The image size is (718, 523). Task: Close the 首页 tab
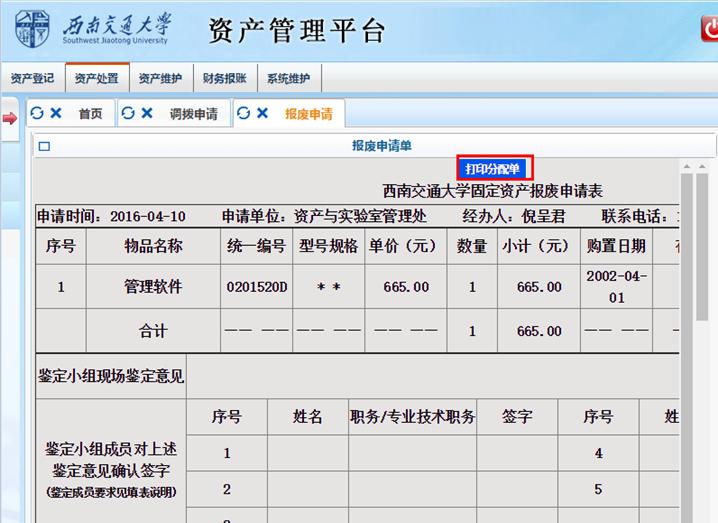coord(56,114)
